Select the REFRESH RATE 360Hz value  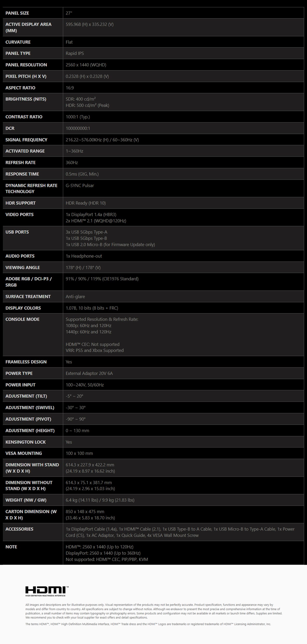[72, 162]
